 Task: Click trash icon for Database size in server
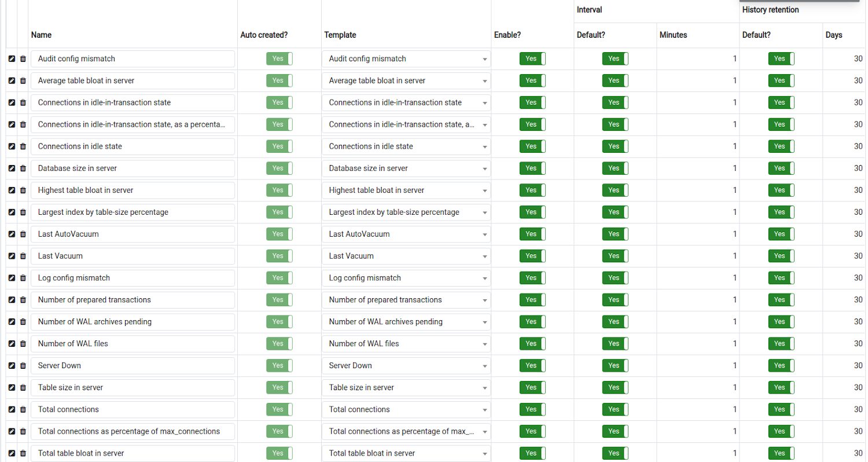coord(23,168)
